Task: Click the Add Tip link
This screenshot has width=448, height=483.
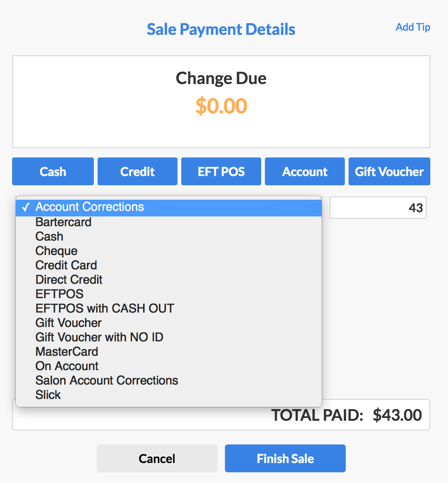Action: point(413,27)
